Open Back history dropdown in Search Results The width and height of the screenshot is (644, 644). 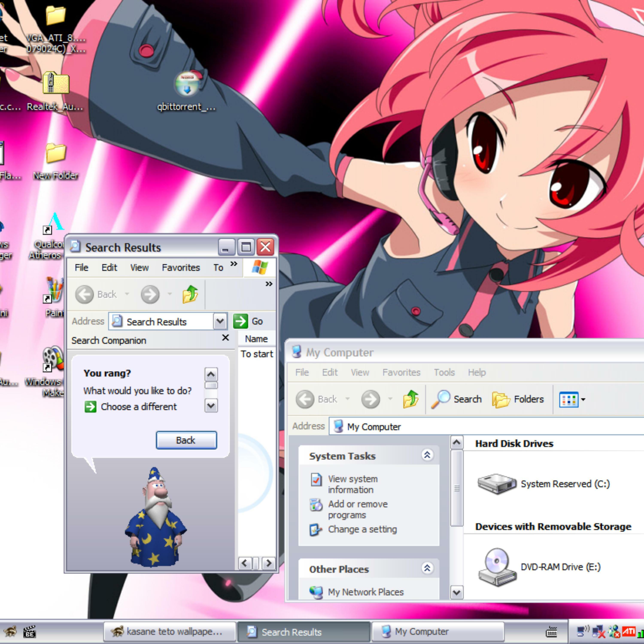point(127,294)
